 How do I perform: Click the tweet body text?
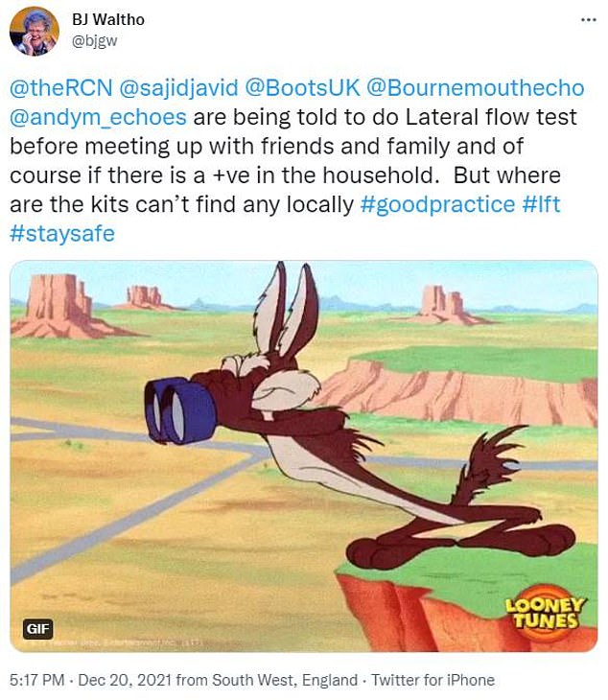click(x=297, y=161)
